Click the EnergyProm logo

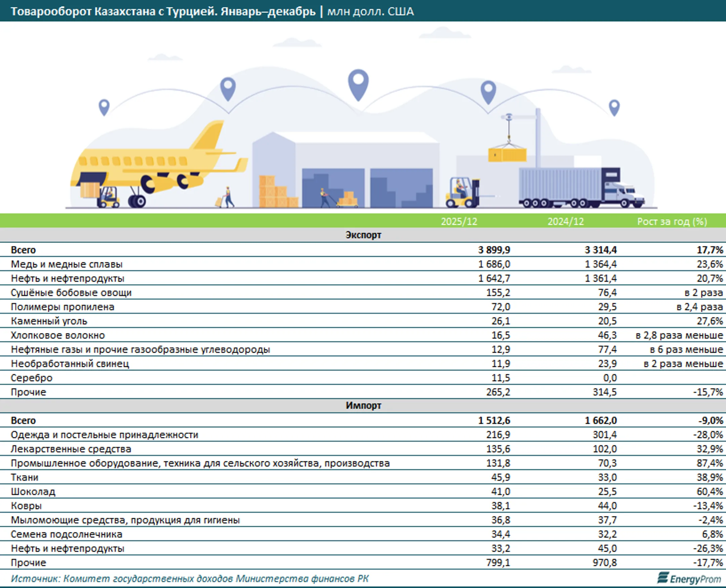(689, 578)
